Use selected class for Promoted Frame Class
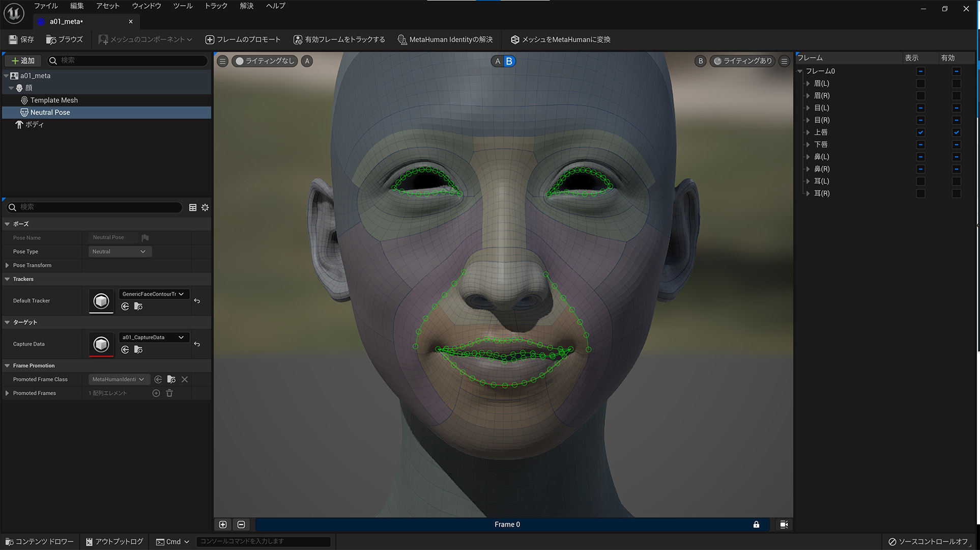This screenshot has width=980, height=550. [x=158, y=379]
